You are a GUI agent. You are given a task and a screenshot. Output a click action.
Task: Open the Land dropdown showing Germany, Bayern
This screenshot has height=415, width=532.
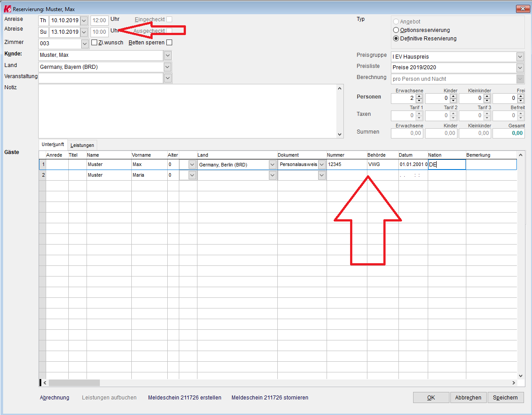[x=168, y=67]
